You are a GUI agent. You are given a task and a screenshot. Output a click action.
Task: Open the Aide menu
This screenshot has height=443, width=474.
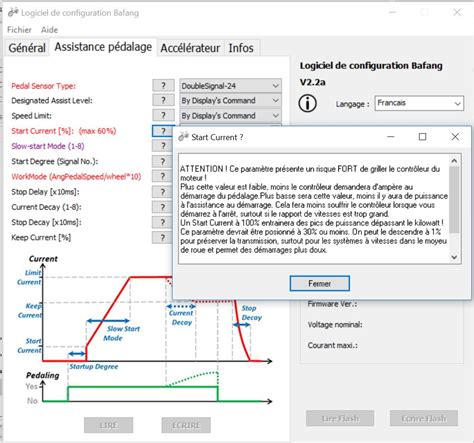coord(49,30)
